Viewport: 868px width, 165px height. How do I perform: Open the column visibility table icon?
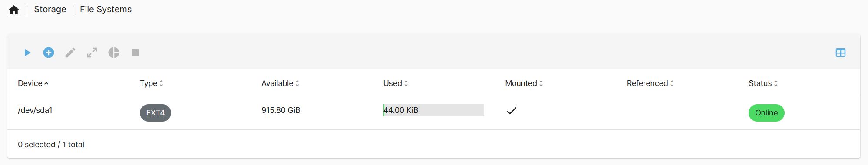pos(841,53)
